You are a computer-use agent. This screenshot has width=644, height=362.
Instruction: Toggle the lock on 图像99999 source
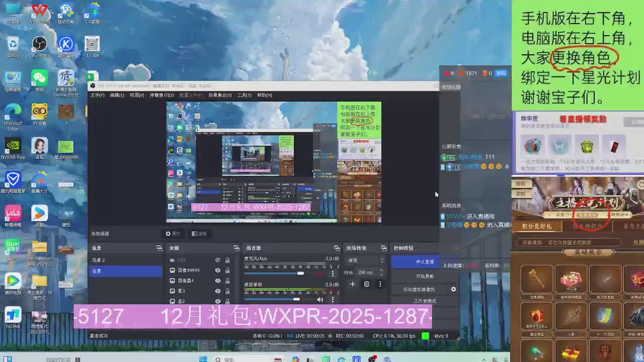point(227,270)
